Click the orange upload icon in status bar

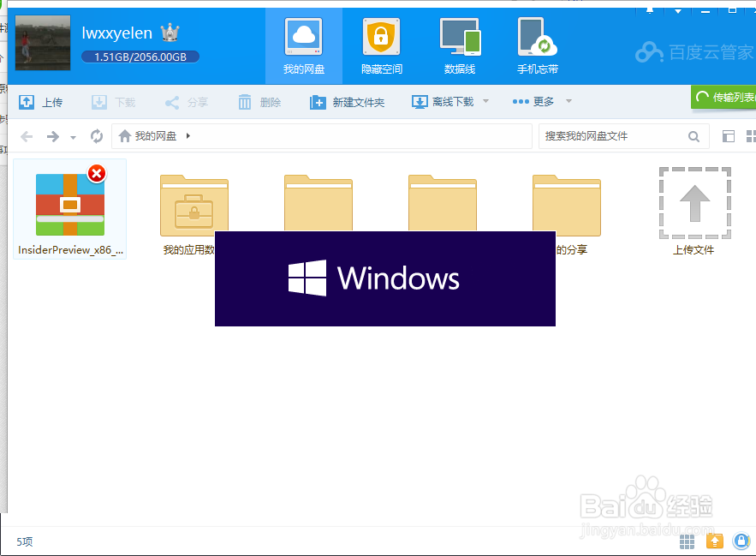(715, 541)
